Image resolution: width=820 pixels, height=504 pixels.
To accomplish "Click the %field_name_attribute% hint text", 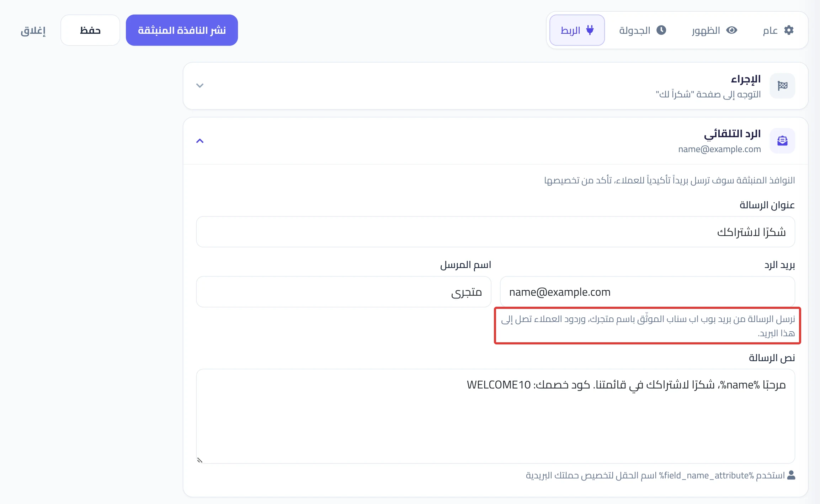I will [x=655, y=476].
